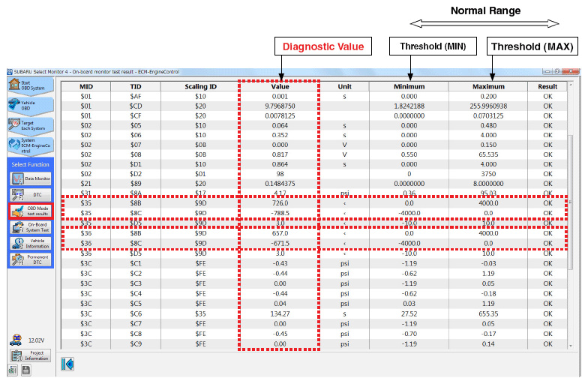The image size is (588, 384).
Task: Open the Vehicle Information function
Action: pyautogui.click(x=30, y=244)
